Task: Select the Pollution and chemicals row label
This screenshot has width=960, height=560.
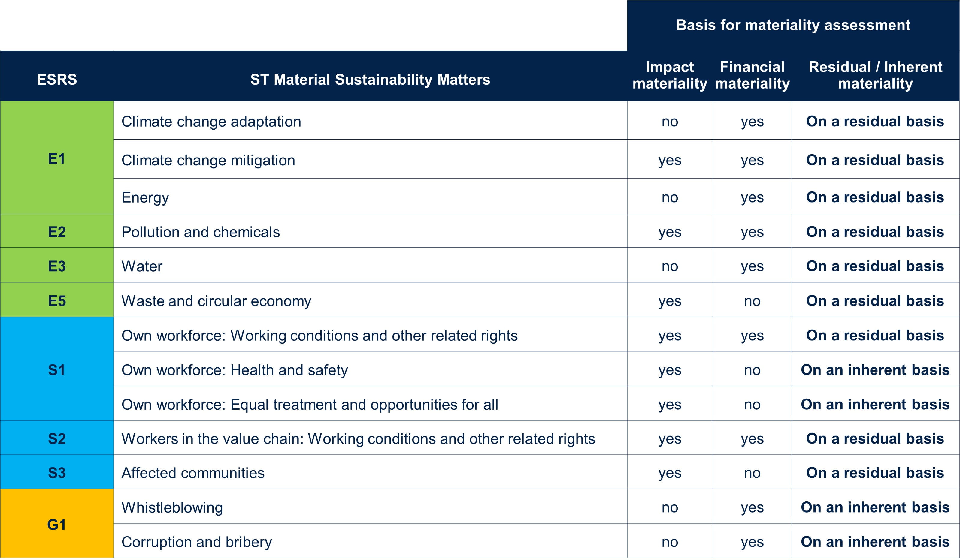Action: (200, 232)
